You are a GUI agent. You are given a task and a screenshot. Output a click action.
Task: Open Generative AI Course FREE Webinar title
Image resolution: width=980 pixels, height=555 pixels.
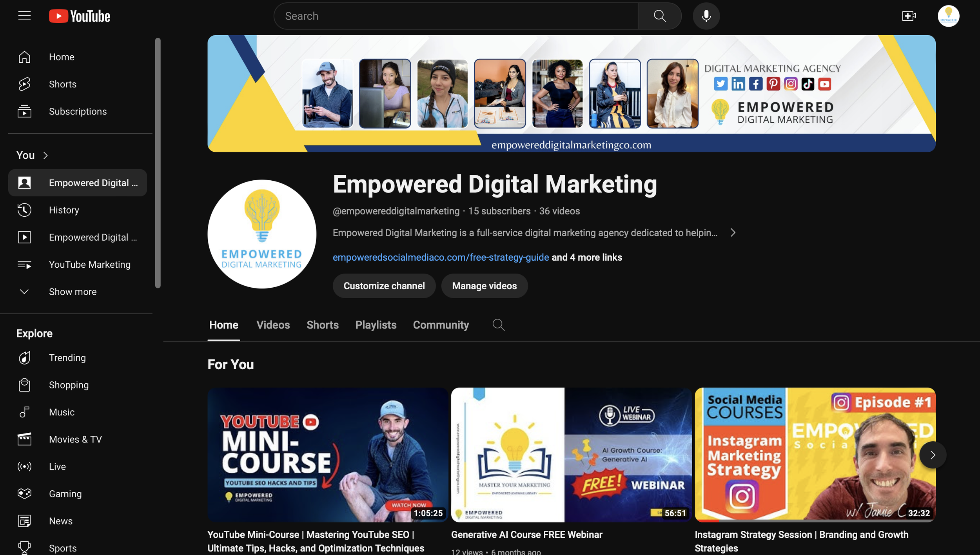point(526,535)
